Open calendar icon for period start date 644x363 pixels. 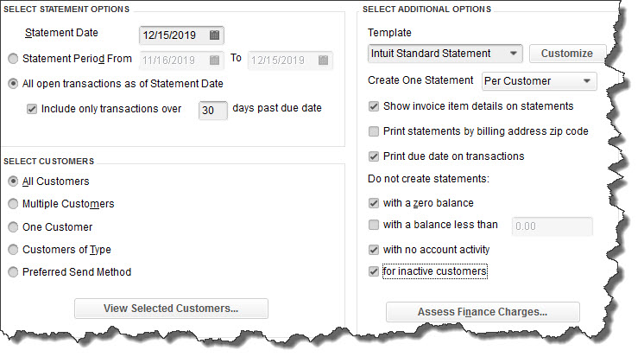pyautogui.click(x=214, y=60)
